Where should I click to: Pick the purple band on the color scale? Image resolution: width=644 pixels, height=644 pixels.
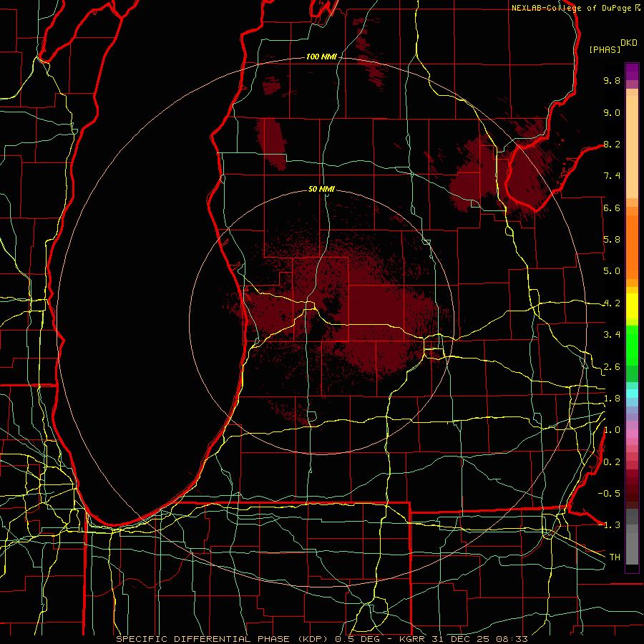[632, 72]
